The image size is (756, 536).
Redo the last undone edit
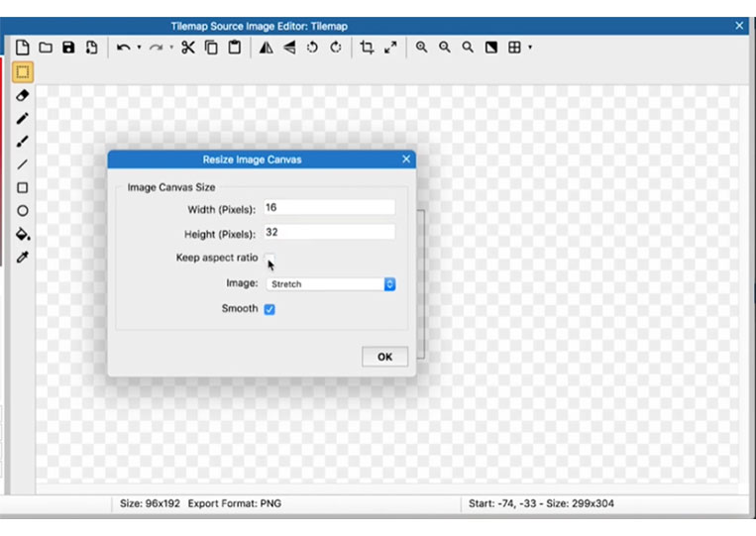[x=156, y=48]
